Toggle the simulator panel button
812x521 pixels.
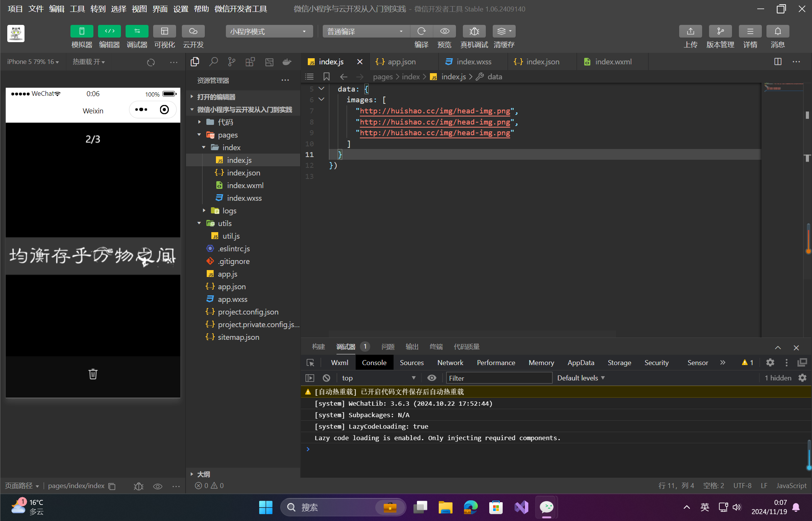[82, 31]
